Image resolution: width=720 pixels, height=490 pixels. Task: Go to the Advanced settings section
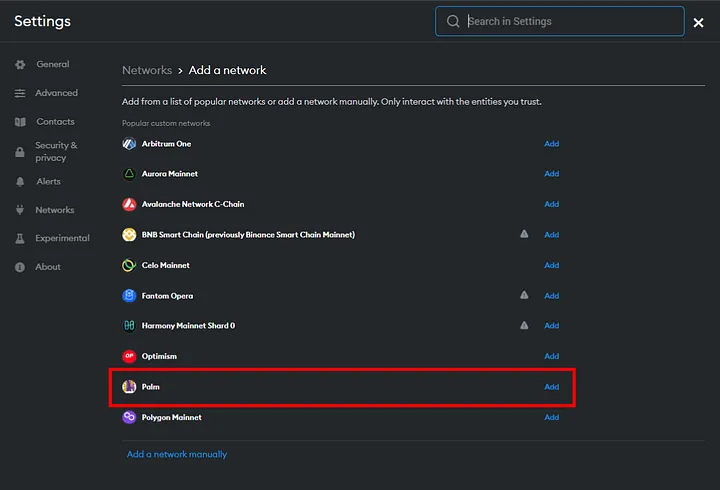(56, 93)
